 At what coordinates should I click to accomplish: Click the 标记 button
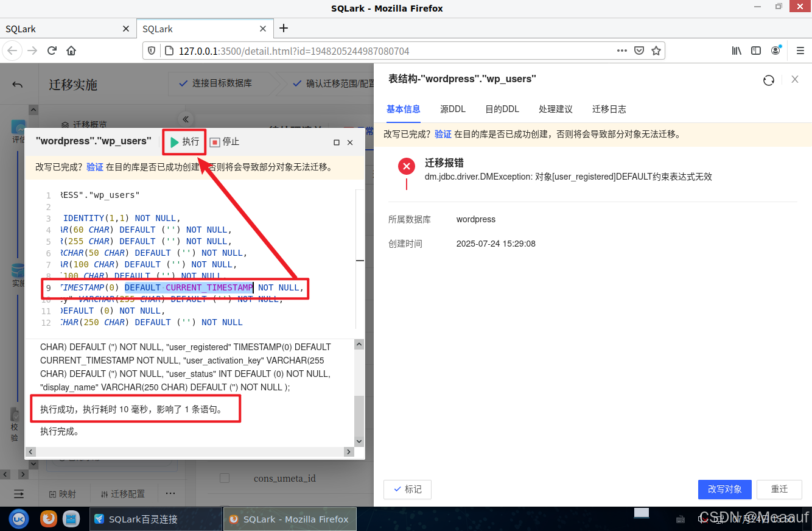(407, 489)
